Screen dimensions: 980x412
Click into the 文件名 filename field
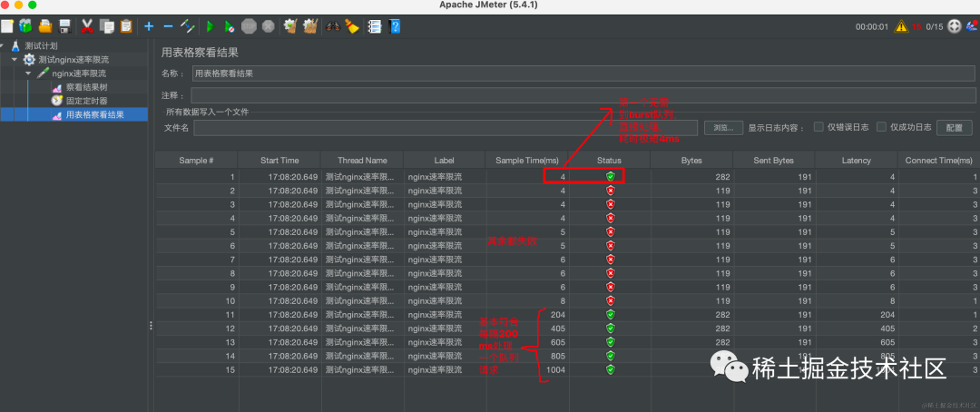click(x=445, y=128)
